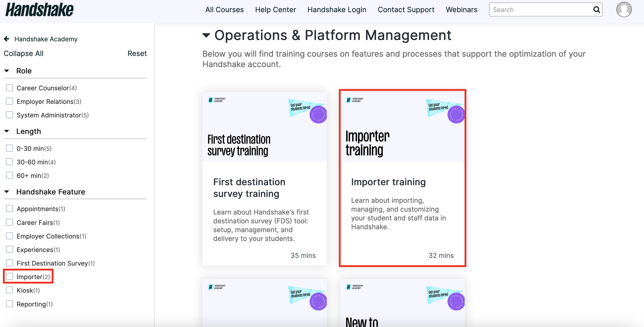This screenshot has width=644, height=327.
Task: Click the Importer training course title
Action: [388, 182]
